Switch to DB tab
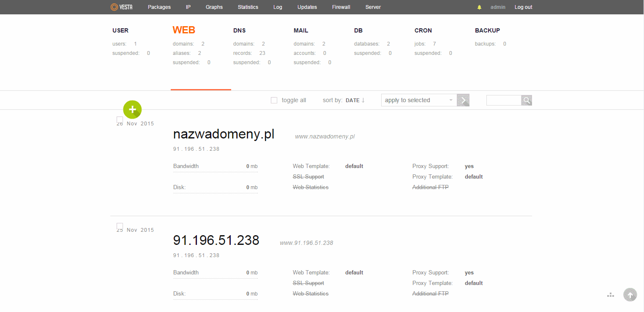 tap(358, 30)
